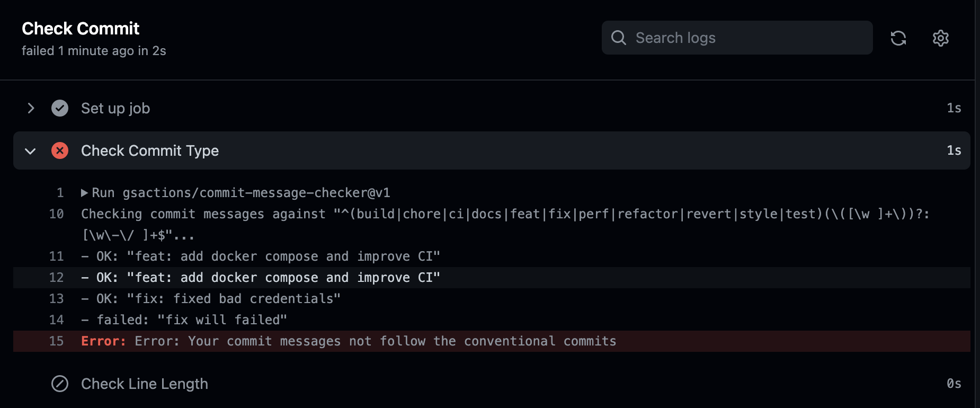Screen dimensions: 980x408
Task: Click the green checkmark beside Set up job
Action: coord(60,108)
